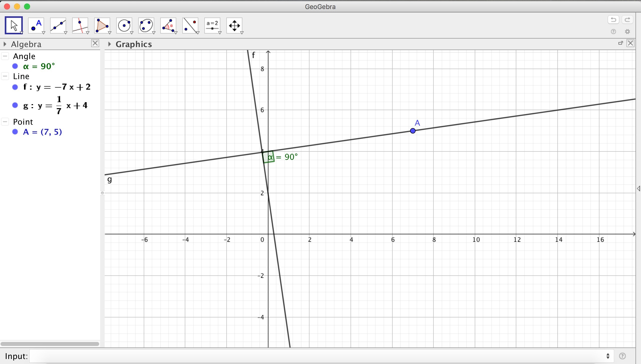Select the Ellipse tool

pyautogui.click(x=146, y=25)
